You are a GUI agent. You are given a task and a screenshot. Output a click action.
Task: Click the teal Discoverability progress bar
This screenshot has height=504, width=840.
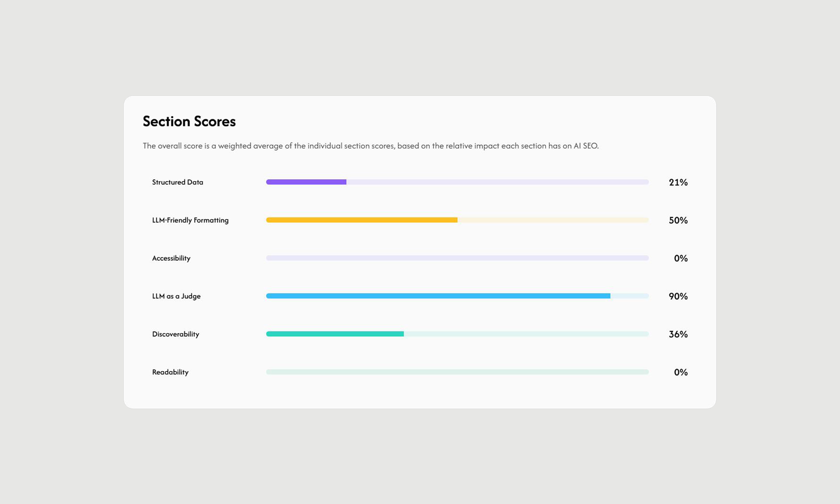click(x=457, y=334)
